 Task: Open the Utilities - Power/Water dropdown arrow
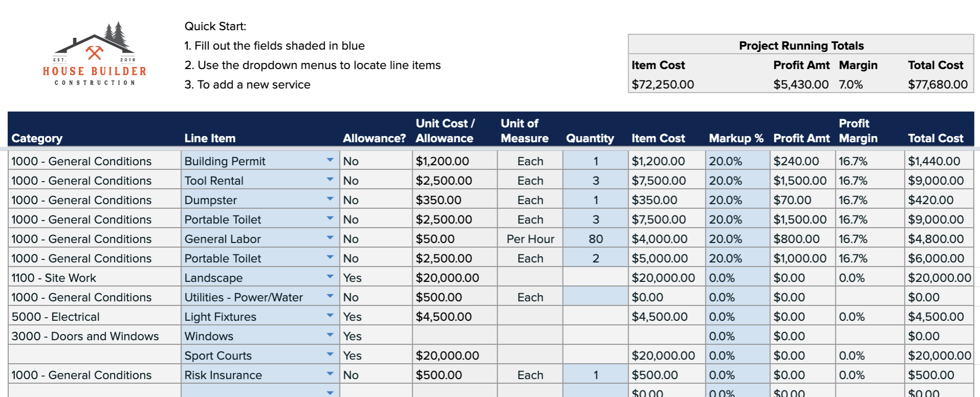coord(330,296)
